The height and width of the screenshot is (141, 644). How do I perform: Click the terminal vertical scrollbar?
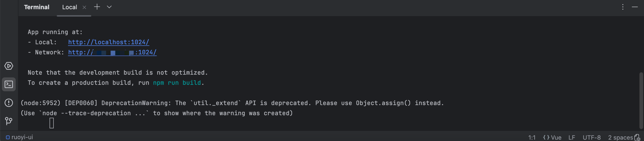642,100
